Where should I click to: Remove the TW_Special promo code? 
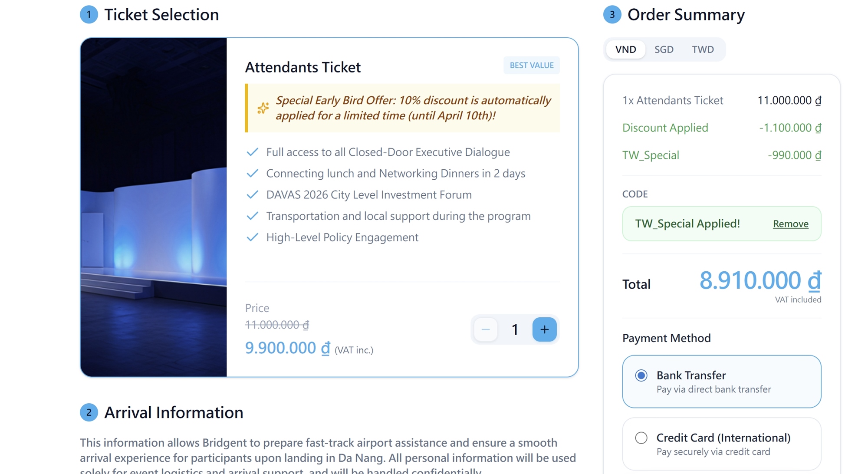pyautogui.click(x=790, y=224)
